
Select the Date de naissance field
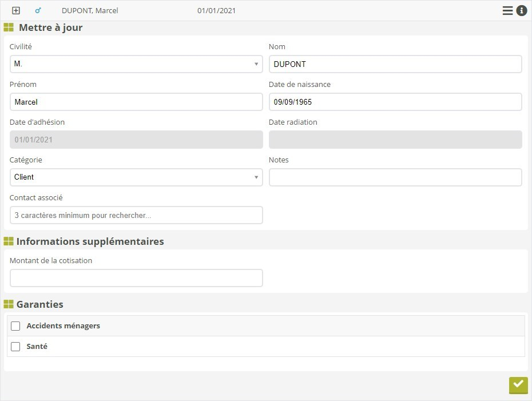[395, 102]
